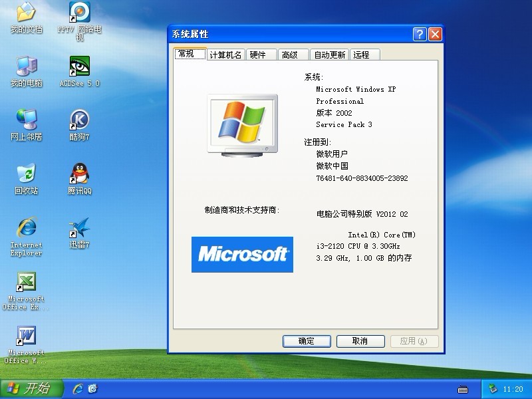This screenshot has height=399, width=532.
Task: Click the Service Pack 3 text
Action: pos(344,124)
